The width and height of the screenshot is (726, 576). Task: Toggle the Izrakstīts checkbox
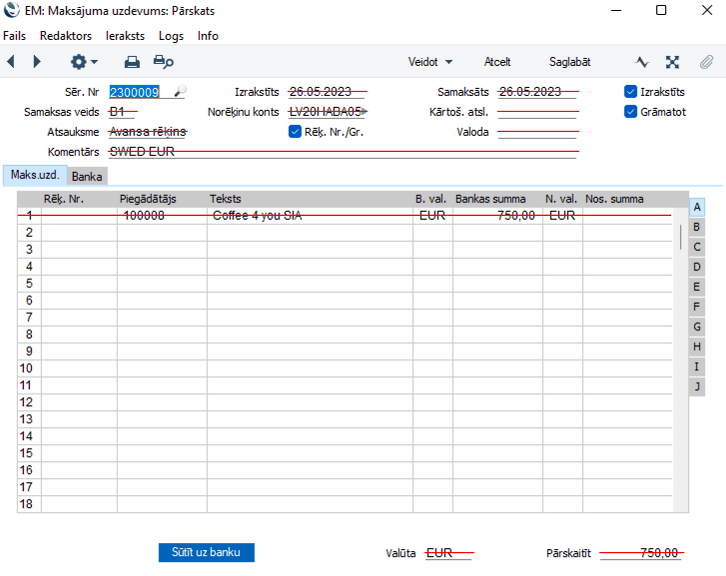[630, 92]
